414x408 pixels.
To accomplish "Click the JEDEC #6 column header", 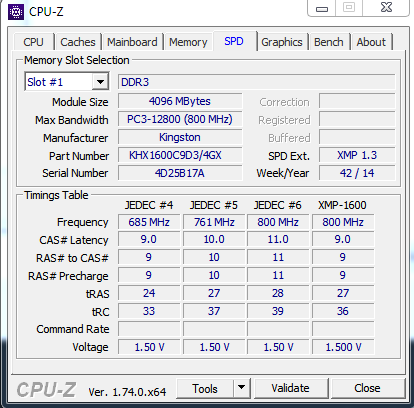I will pos(278,205).
